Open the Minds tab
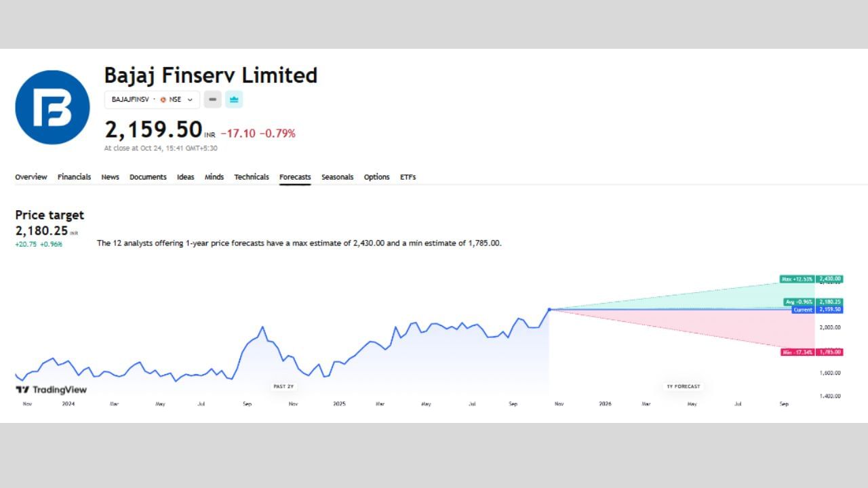The image size is (868, 488). coord(214,177)
